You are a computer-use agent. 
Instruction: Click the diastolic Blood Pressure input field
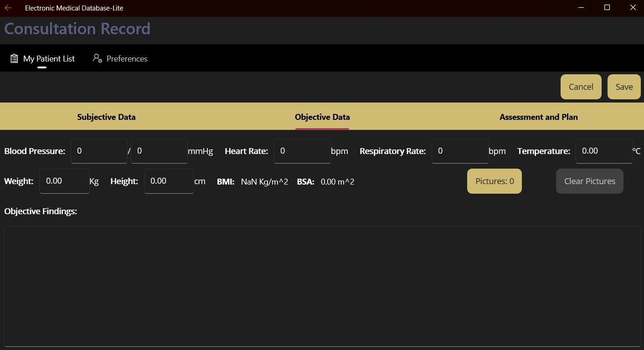[159, 151]
